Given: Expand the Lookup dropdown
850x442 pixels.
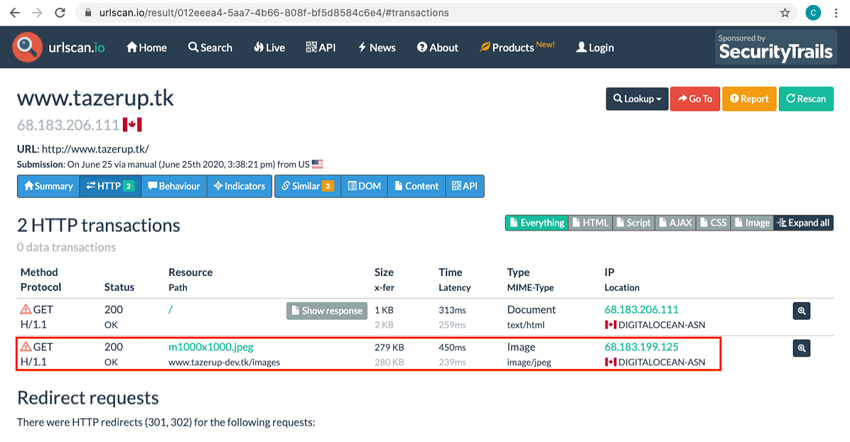Looking at the screenshot, I should (x=637, y=99).
